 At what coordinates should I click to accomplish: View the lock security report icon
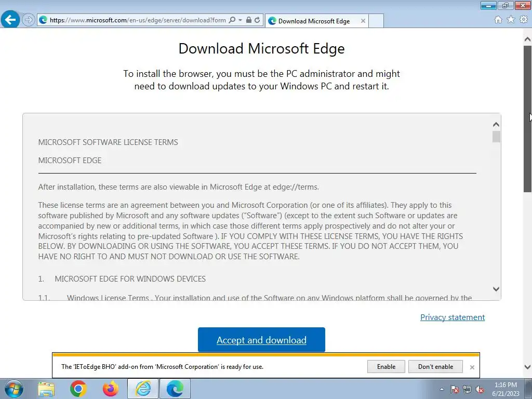249,20
